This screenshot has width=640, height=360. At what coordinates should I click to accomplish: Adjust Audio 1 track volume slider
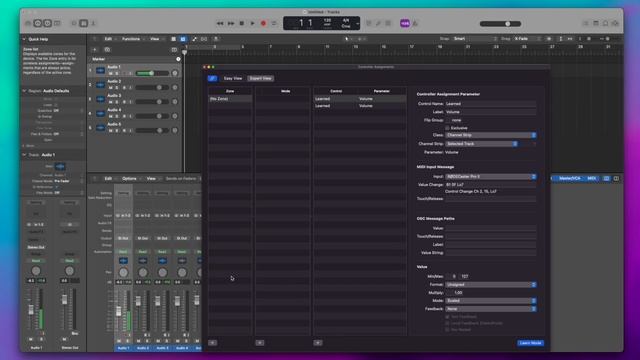coord(152,73)
